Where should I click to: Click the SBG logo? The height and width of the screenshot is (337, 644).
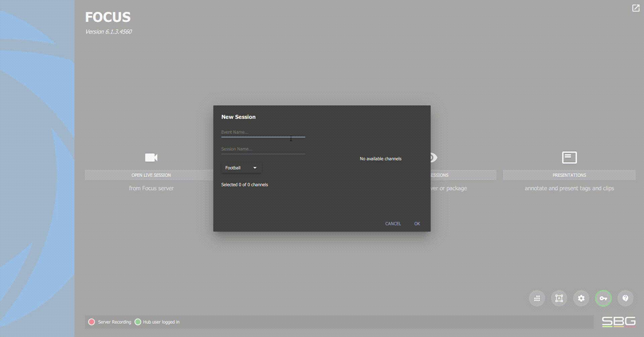tap(619, 322)
